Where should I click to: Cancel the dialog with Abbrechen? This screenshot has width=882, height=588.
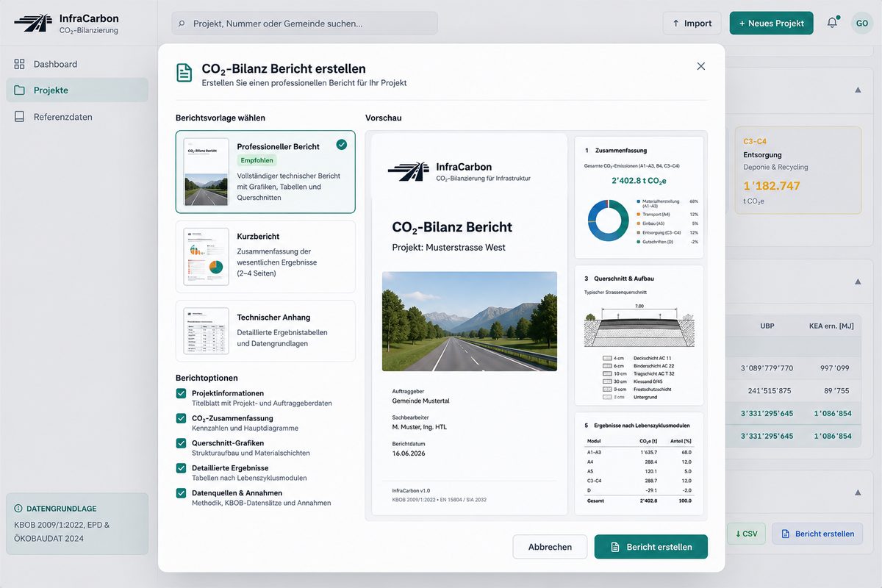[550, 547]
